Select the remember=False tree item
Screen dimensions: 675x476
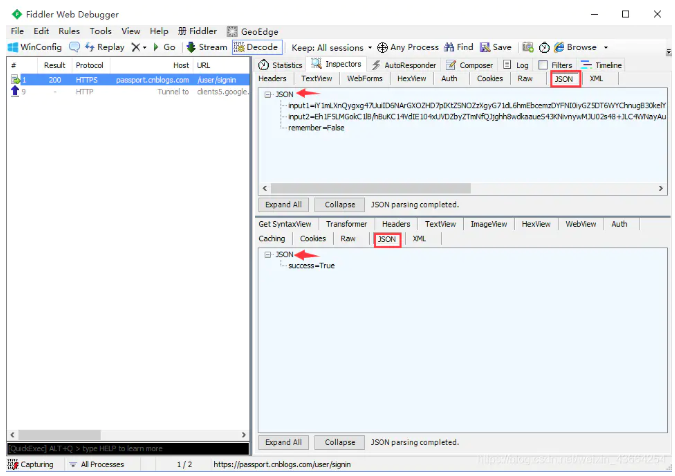pos(316,128)
